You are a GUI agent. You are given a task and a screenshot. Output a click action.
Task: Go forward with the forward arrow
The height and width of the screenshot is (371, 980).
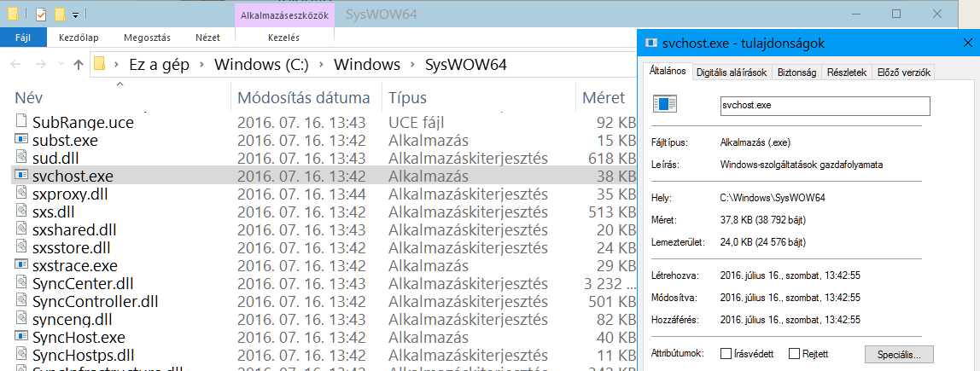tap(40, 64)
